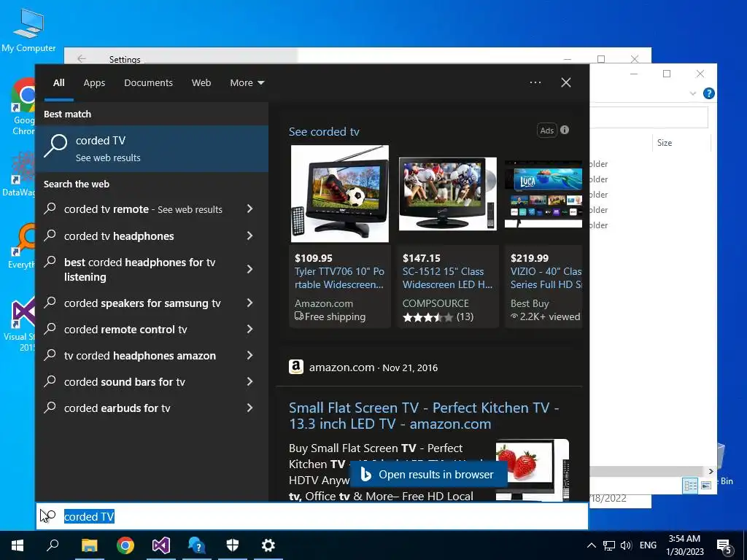This screenshot has height=560, width=747.
Task: Click the Ads info icon
Action: click(x=565, y=130)
